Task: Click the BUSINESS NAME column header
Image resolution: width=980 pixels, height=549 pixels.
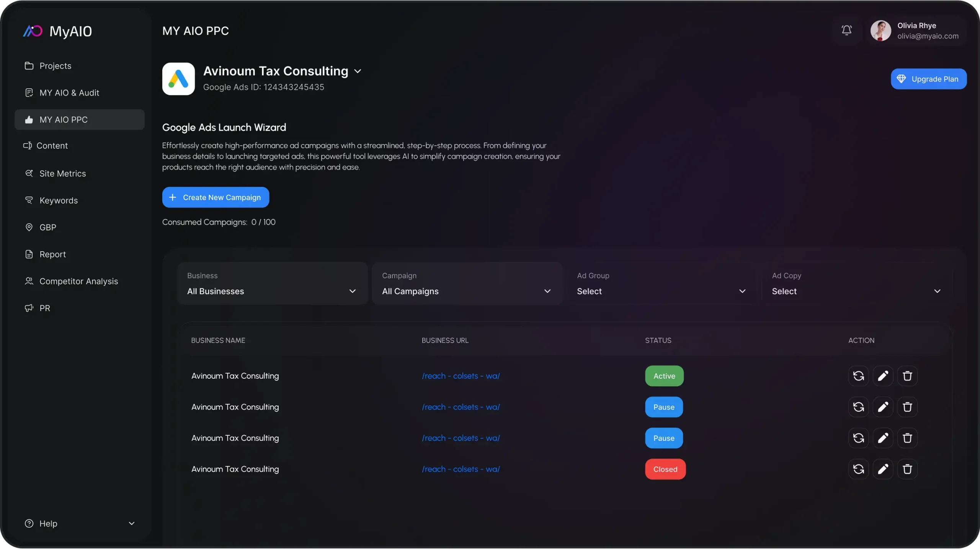Action: 218,340
